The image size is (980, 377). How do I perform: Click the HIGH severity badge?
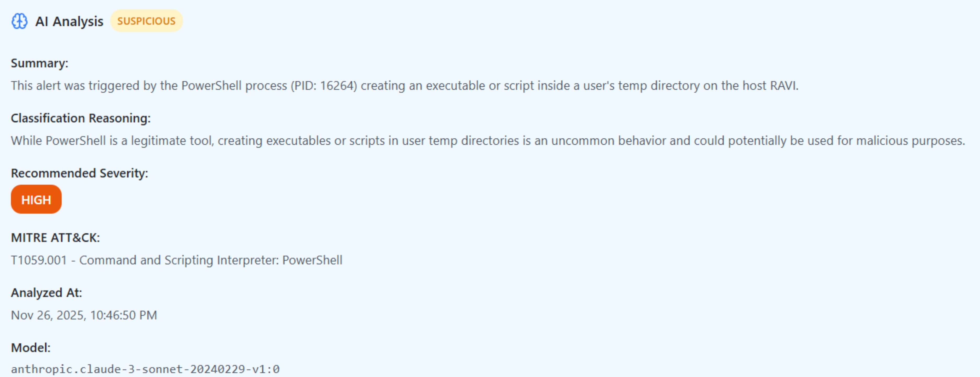[36, 199]
